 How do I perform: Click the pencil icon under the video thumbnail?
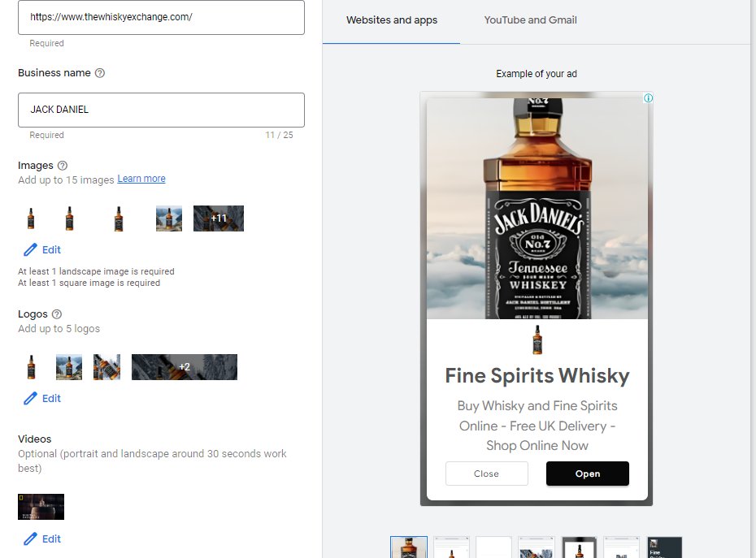point(30,539)
